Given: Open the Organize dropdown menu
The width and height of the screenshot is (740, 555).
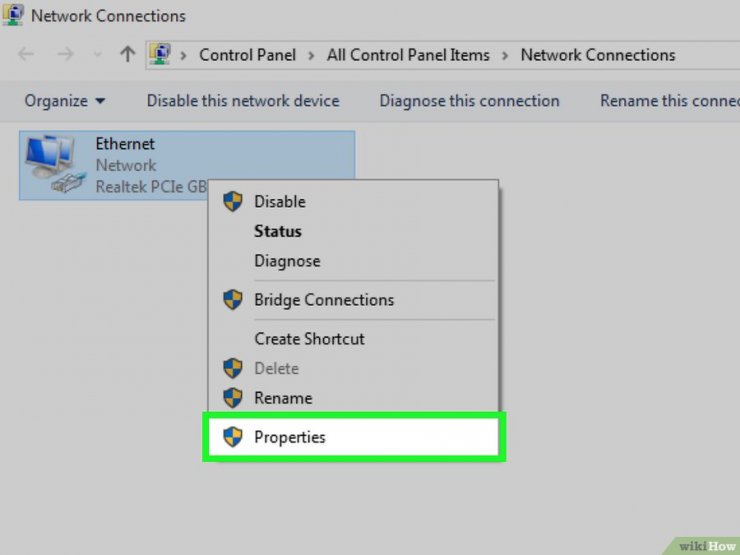Looking at the screenshot, I should (65, 101).
